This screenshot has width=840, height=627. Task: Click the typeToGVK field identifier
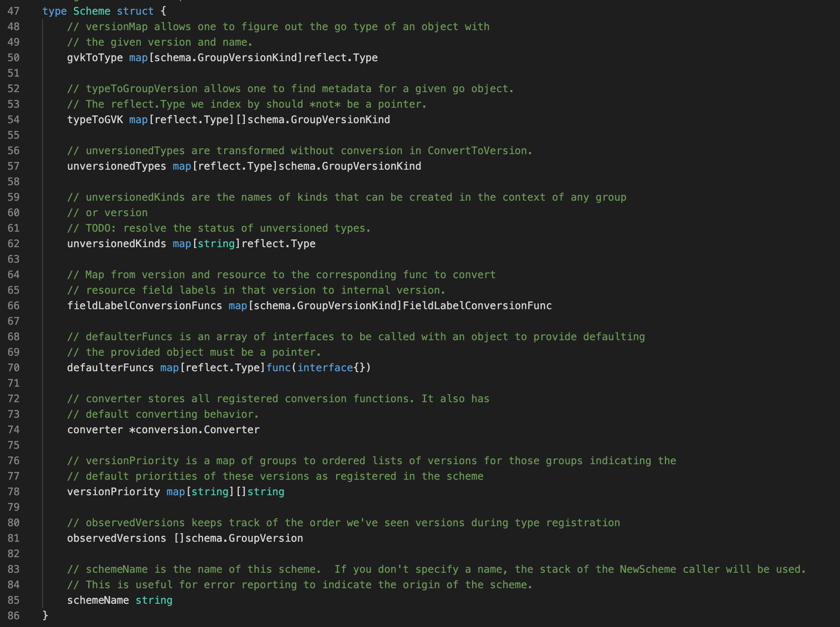95,120
